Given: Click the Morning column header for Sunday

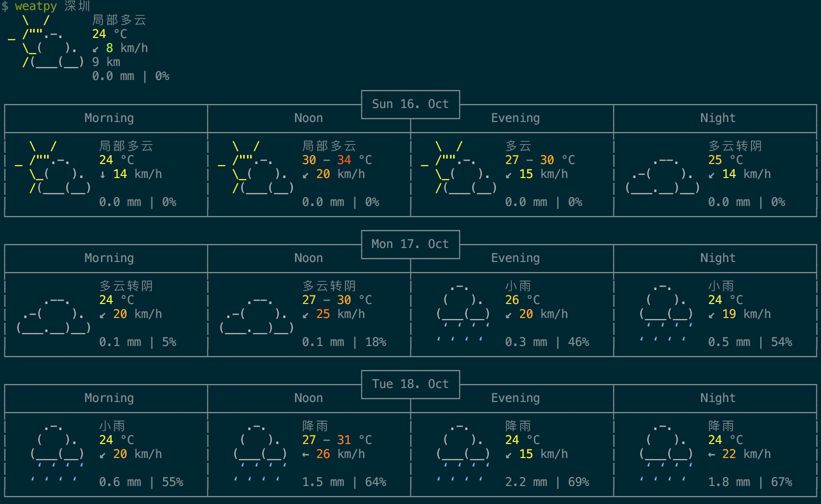Looking at the screenshot, I should point(109,118).
